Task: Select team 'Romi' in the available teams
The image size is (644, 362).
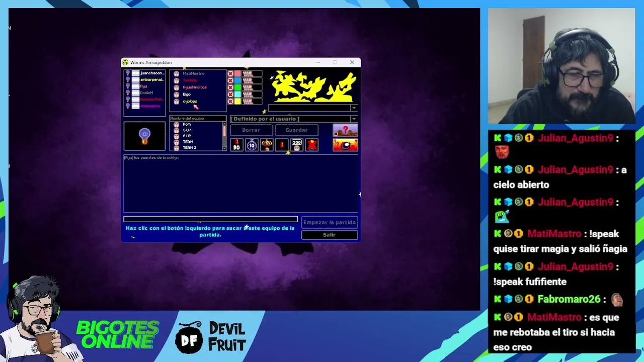Action: point(187,125)
